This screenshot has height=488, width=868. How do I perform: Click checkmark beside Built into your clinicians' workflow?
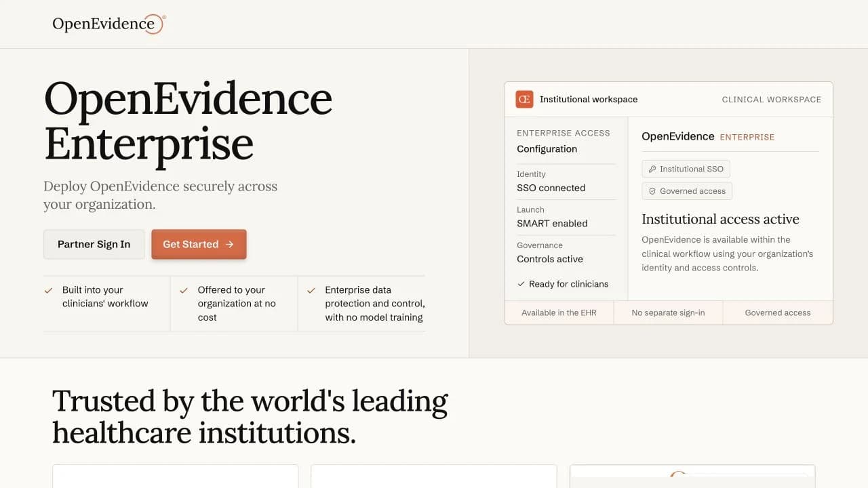[x=48, y=290]
